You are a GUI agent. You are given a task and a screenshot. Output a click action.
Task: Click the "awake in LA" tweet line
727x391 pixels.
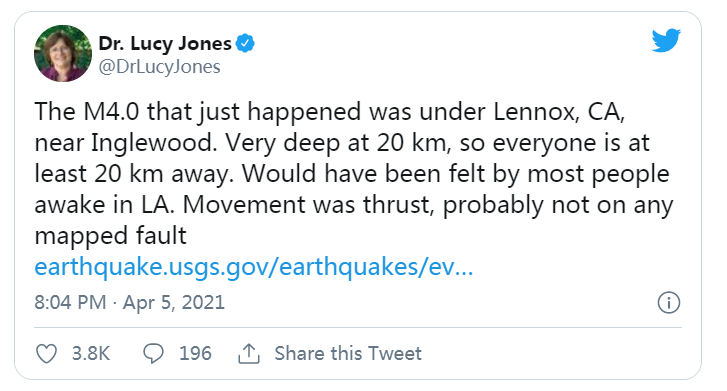click(354, 205)
